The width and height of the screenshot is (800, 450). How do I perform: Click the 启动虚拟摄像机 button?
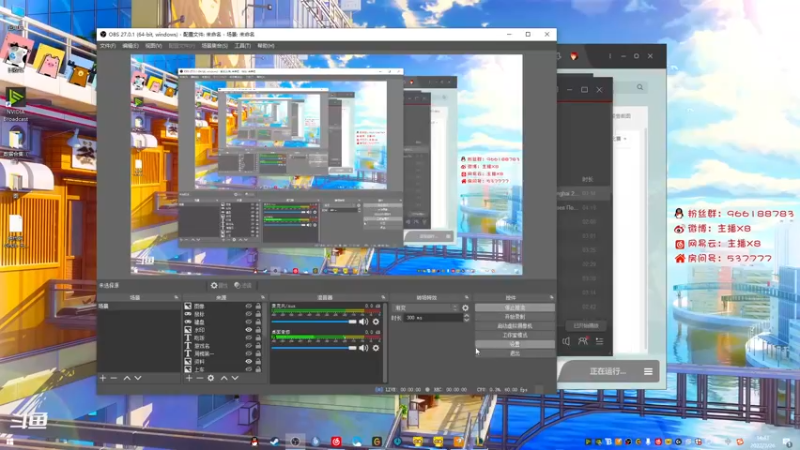[x=515, y=326]
